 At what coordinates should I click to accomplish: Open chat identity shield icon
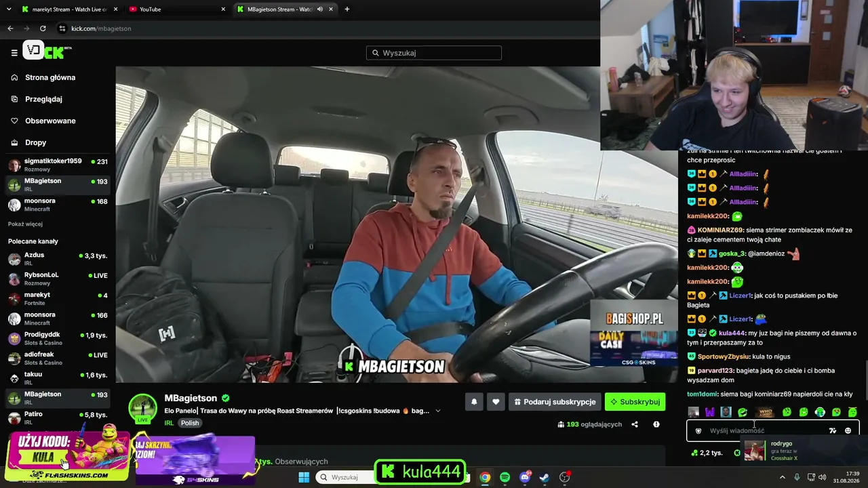tap(698, 430)
